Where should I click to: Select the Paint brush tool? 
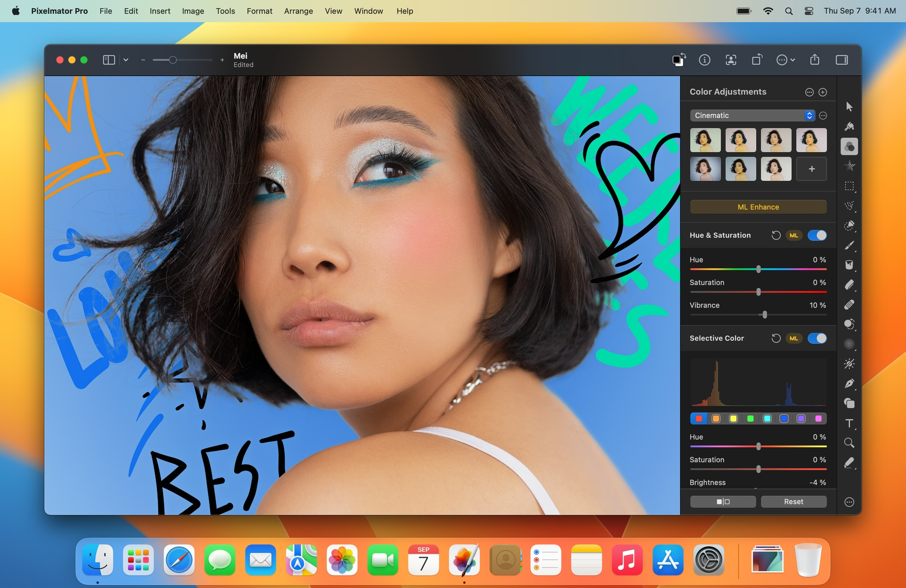click(849, 245)
